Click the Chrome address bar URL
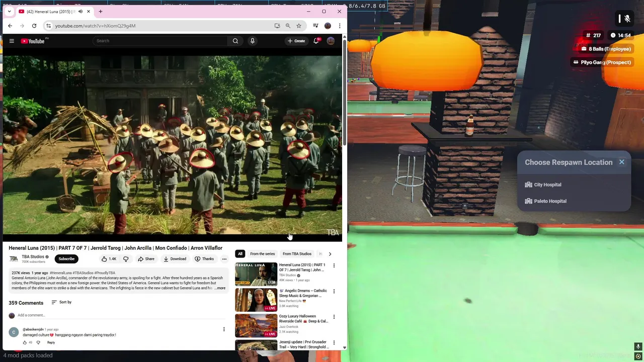 coord(95,26)
